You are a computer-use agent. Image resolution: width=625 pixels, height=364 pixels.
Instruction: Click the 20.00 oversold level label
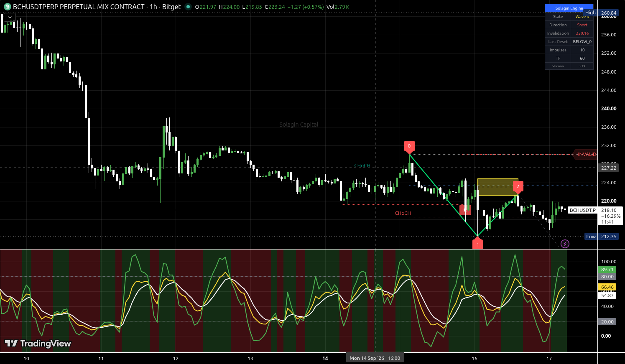607,322
